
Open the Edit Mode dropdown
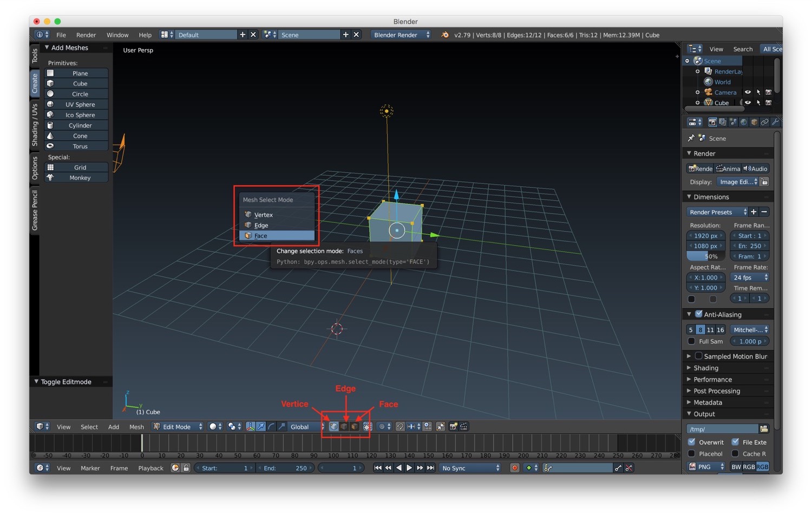178,426
